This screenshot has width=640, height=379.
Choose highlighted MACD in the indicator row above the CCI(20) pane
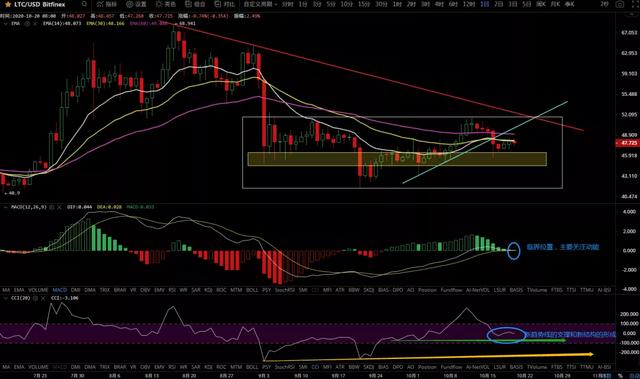click(x=60, y=290)
